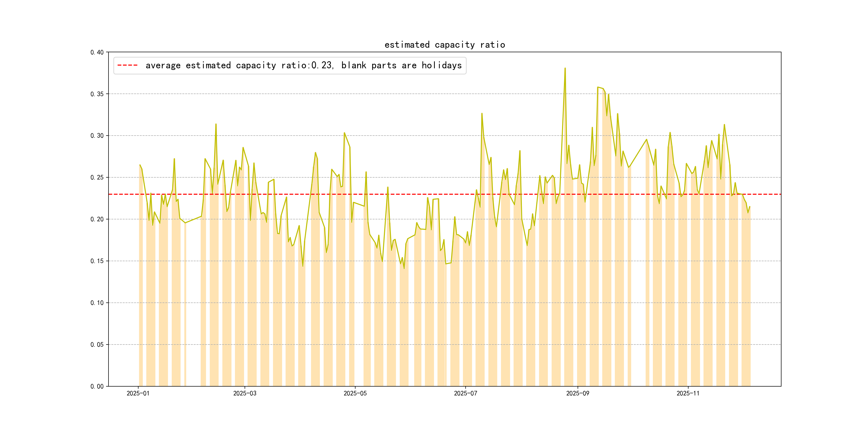Click the 0.40 y-axis label

click(x=97, y=52)
